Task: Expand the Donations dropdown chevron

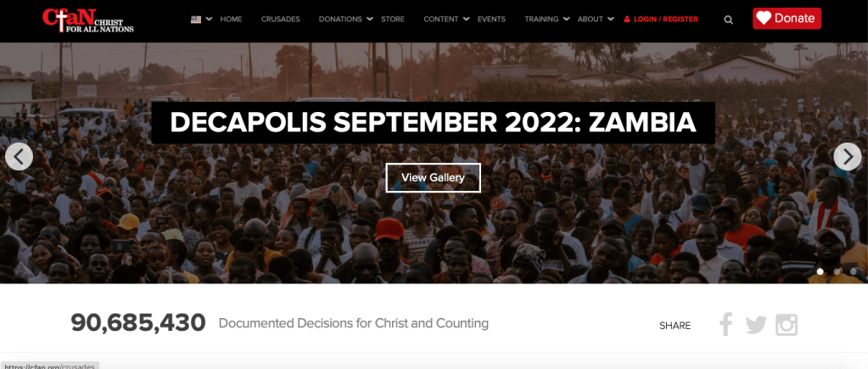Action: click(x=370, y=19)
